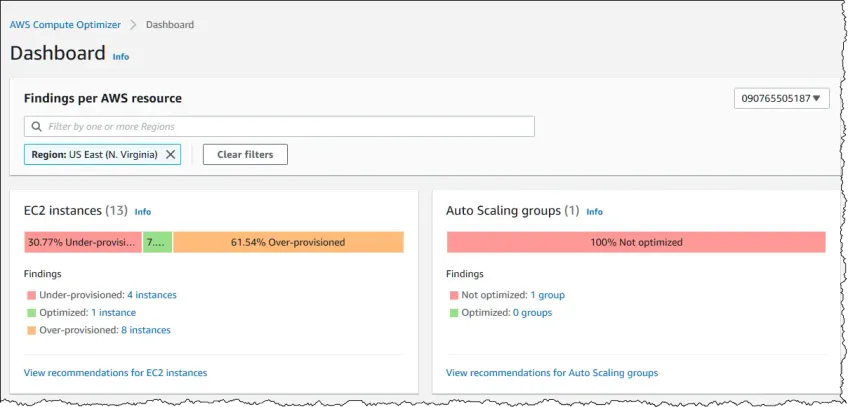Open the AWS Compute Optimizer breadcrumb link
848x407 pixels.
(65, 25)
